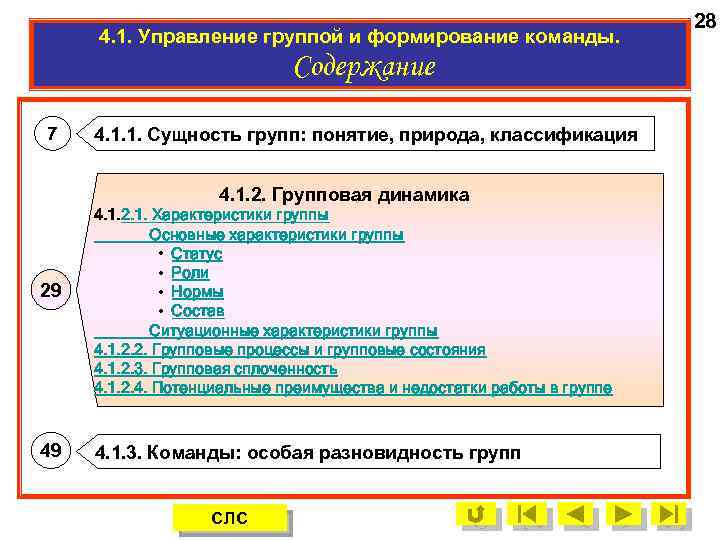This screenshot has height=540, width=720.
Task: Click the yellow СЛС button
Action: click(x=230, y=518)
